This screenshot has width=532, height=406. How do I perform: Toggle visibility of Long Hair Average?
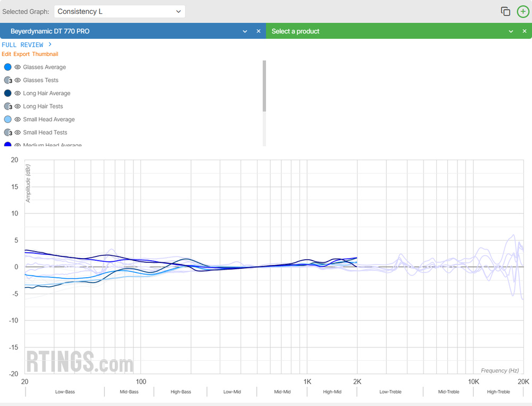(18, 94)
